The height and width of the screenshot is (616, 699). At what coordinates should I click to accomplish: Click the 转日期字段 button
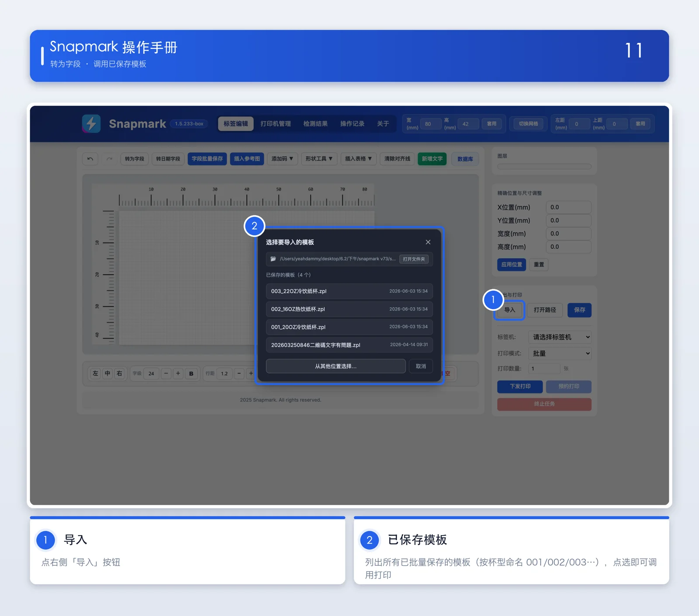coord(168,159)
